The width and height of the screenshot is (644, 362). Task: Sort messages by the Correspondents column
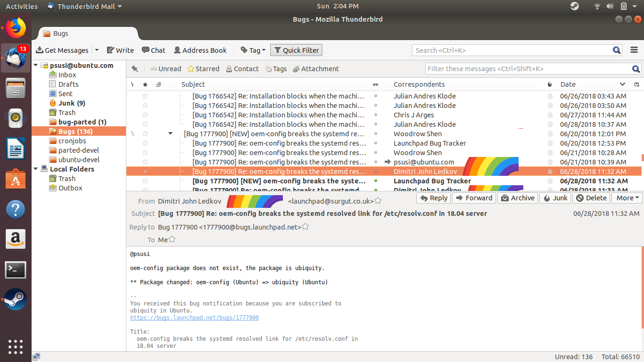pyautogui.click(x=419, y=84)
